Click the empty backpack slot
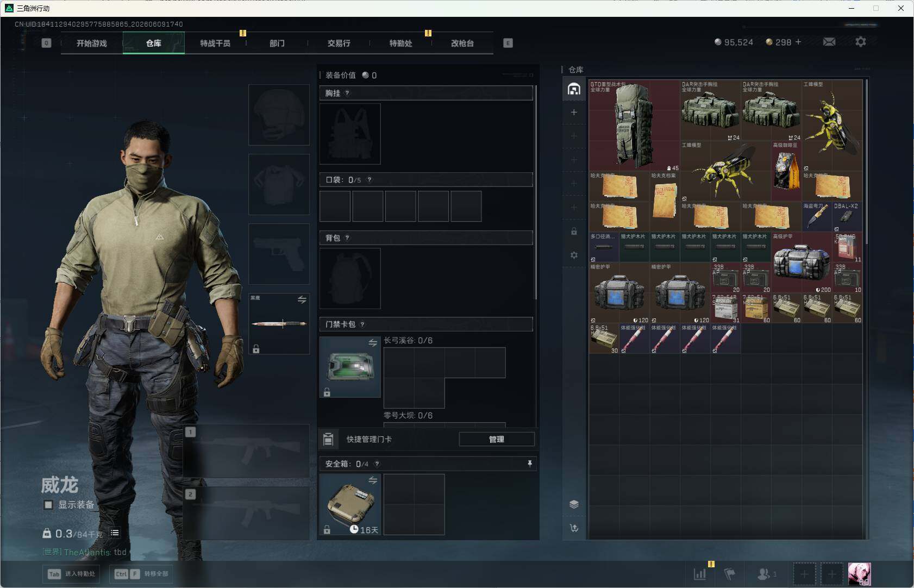 (x=350, y=278)
